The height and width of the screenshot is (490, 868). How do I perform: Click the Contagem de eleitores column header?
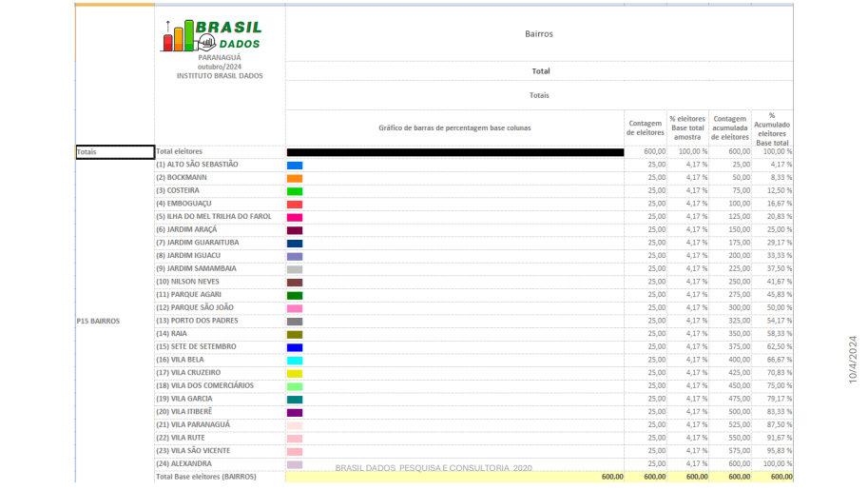pos(646,128)
